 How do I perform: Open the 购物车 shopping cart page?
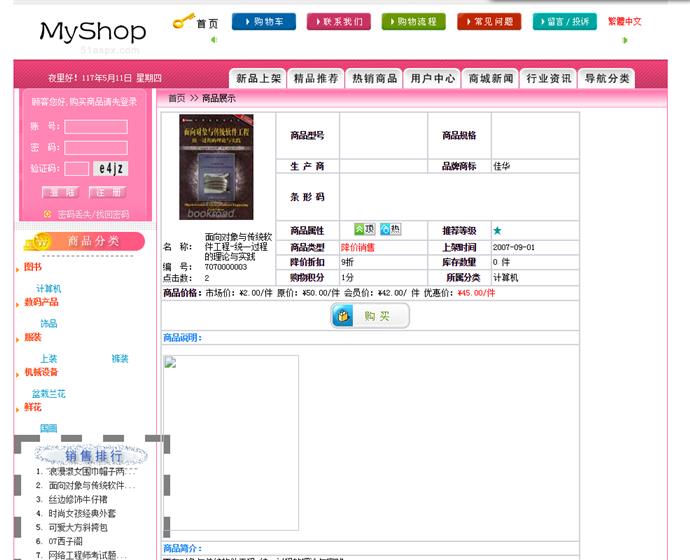pos(264,21)
